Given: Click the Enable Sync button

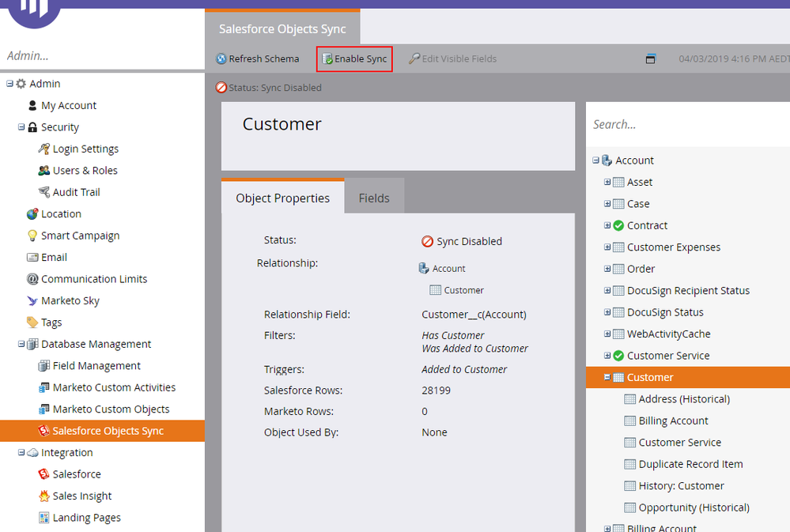Looking at the screenshot, I should pyautogui.click(x=355, y=59).
